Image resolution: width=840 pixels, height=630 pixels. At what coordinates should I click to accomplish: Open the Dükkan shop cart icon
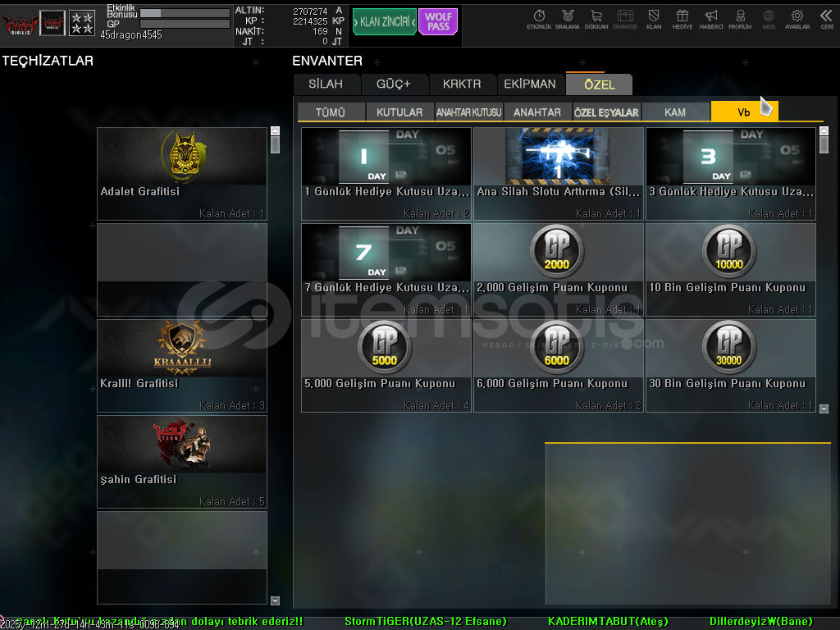596,19
